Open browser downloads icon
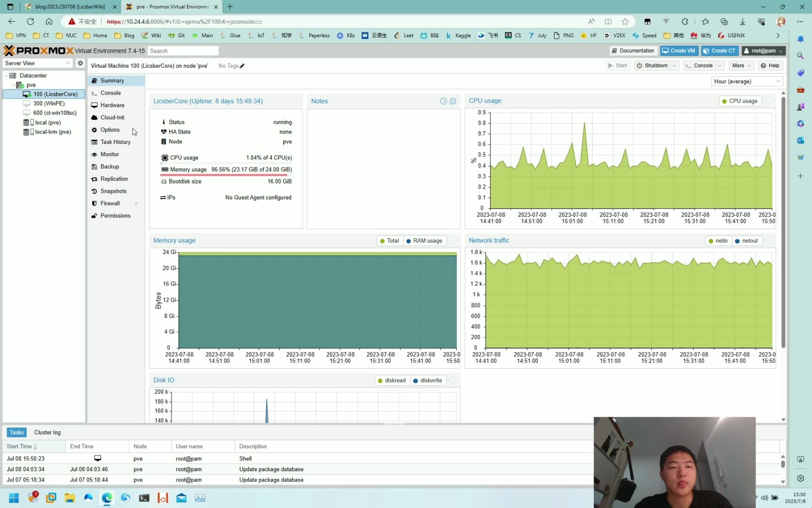This screenshot has height=508, width=812. click(x=742, y=22)
